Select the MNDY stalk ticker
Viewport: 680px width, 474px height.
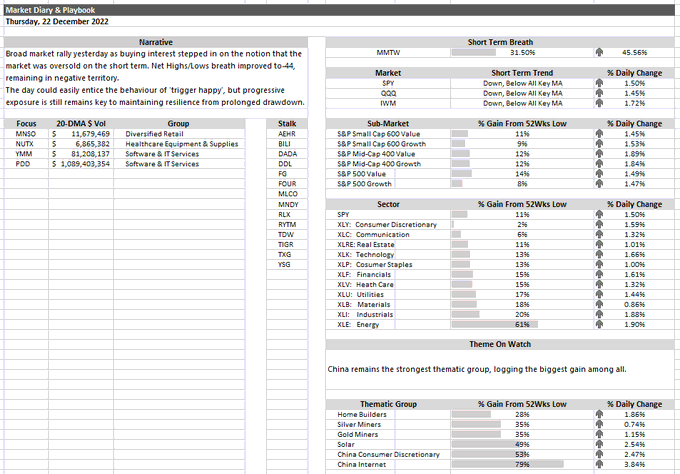(287, 204)
